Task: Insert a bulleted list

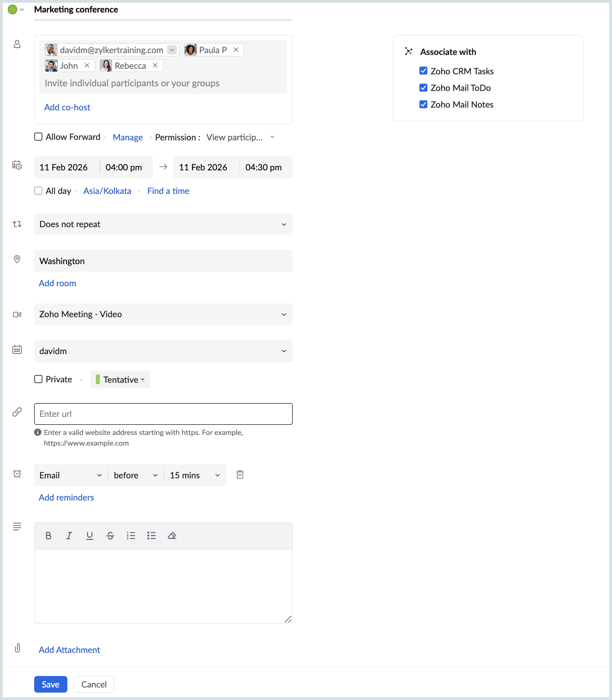Action: click(x=151, y=536)
